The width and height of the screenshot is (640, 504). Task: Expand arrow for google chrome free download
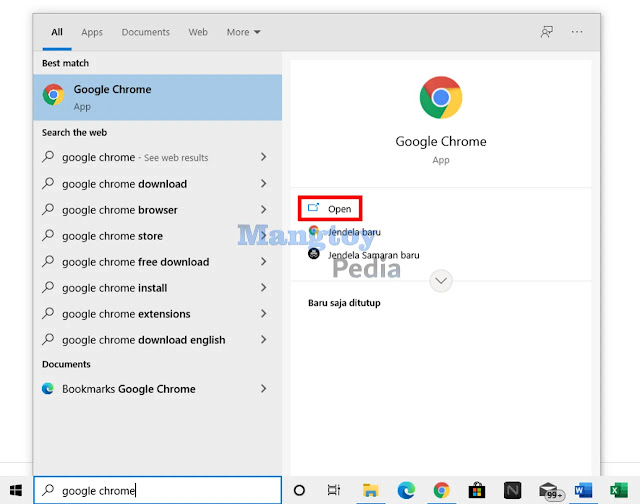tap(264, 262)
